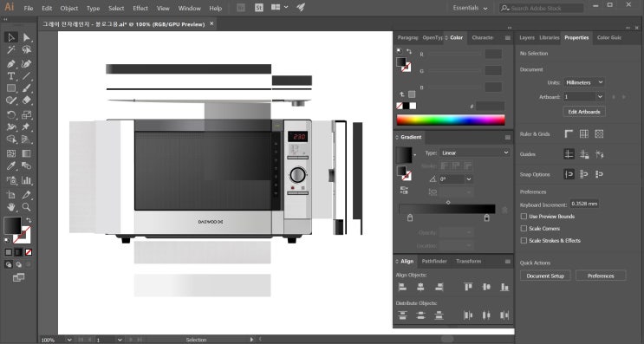Open the Units Millimeters dropdown
This screenshot has width=644, height=344.
pos(584,82)
